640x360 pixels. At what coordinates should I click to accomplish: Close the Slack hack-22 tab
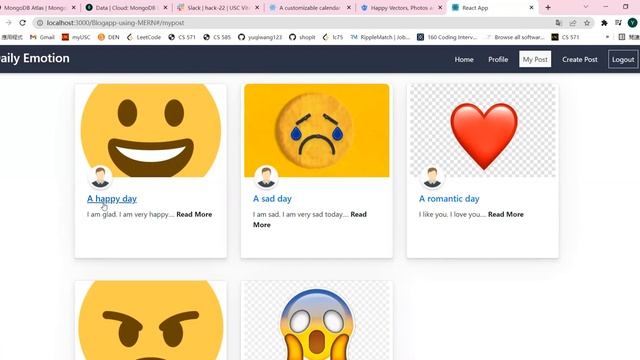(257, 7)
